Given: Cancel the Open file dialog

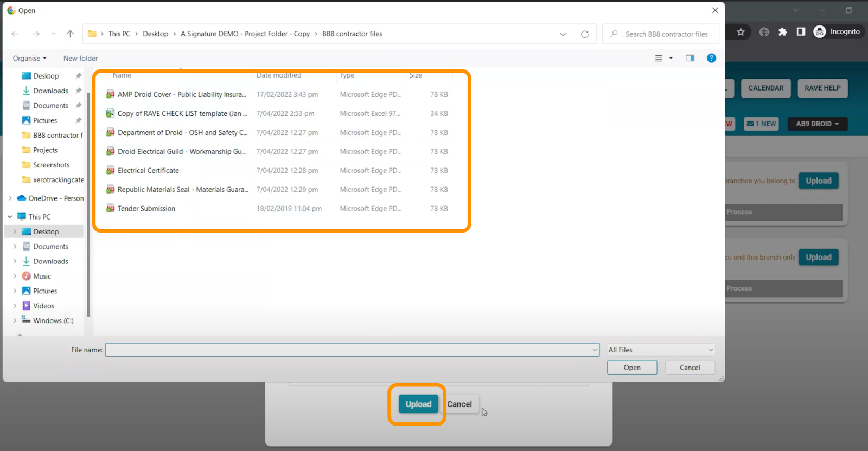Looking at the screenshot, I should 690,368.
